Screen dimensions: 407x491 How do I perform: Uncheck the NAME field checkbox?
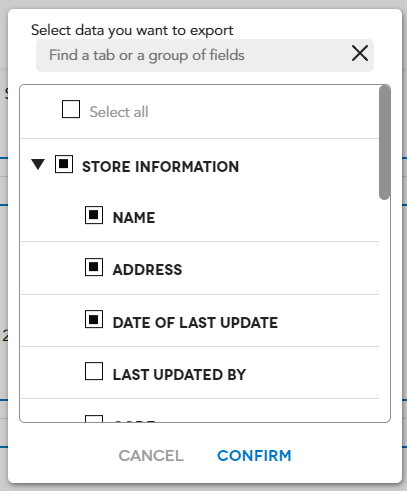tap(94, 215)
